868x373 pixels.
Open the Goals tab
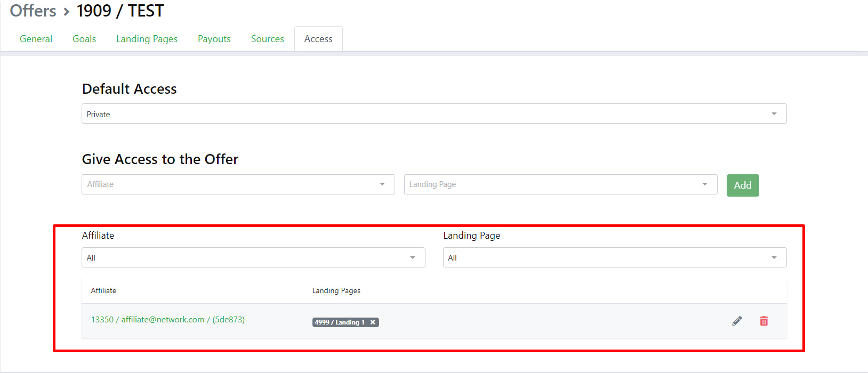(84, 39)
